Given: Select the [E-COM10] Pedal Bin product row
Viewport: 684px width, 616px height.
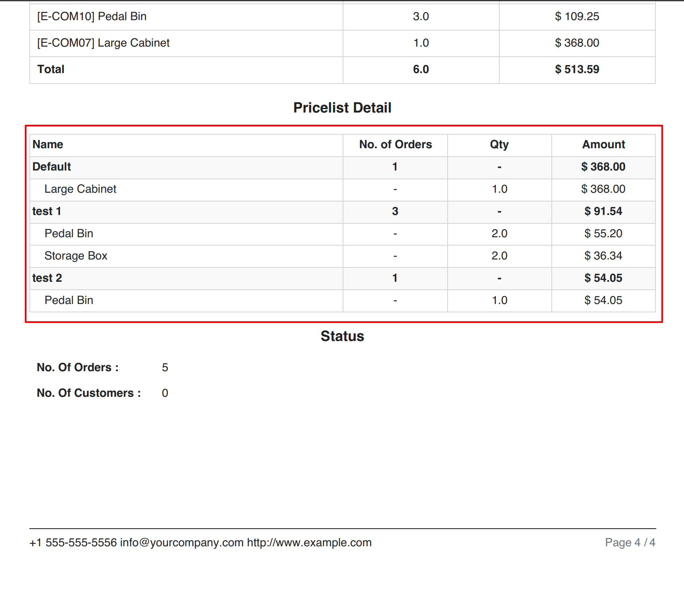Looking at the screenshot, I should pos(92,16).
